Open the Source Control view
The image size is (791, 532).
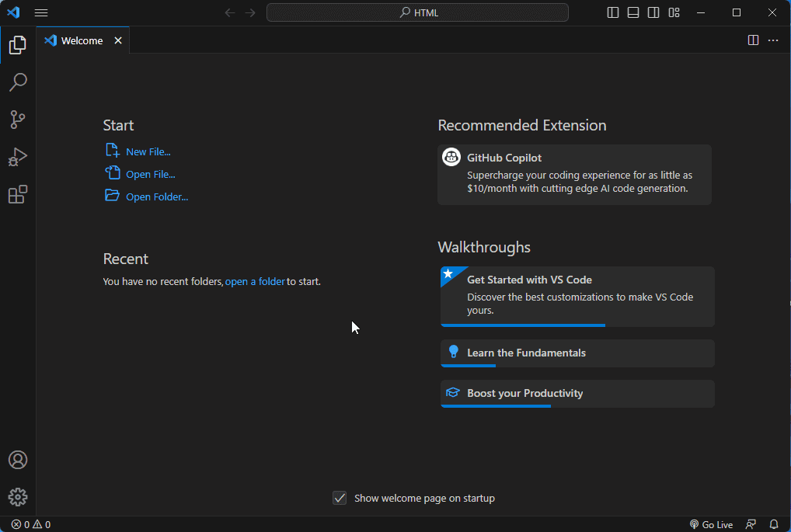pos(18,120)
